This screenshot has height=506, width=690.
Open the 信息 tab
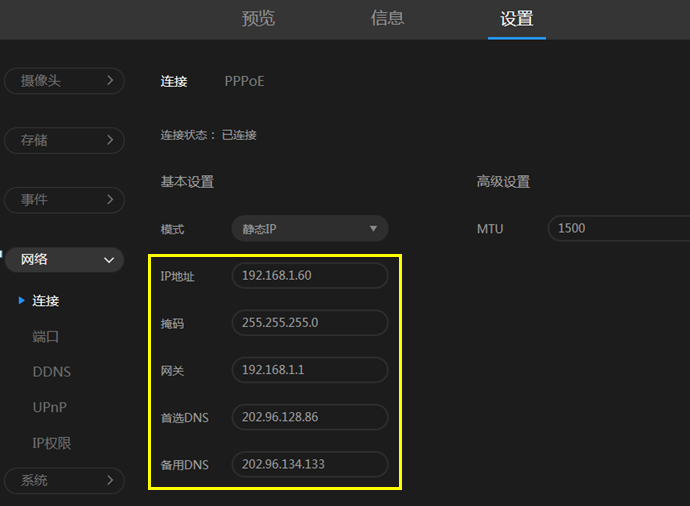click(x=387, y=18)
